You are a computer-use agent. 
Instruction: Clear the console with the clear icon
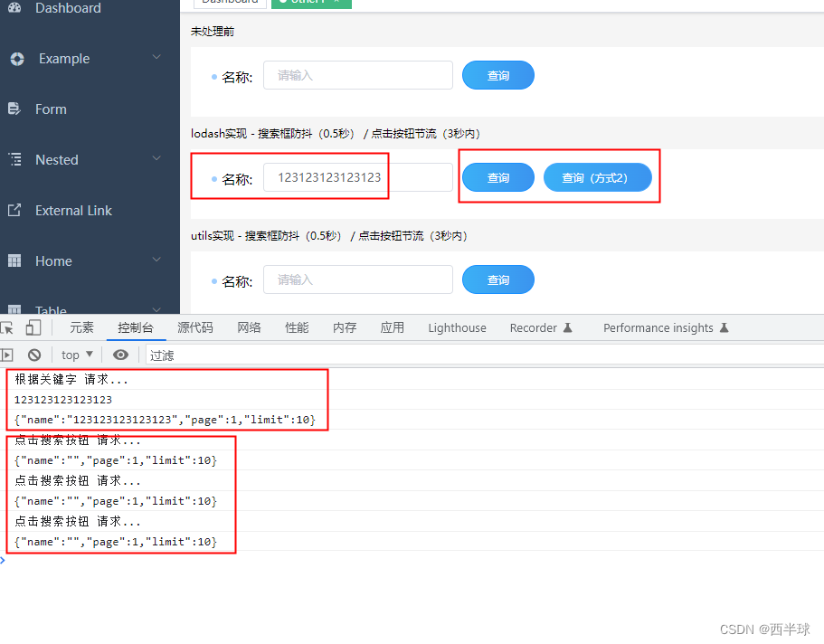tap(34, 355)
